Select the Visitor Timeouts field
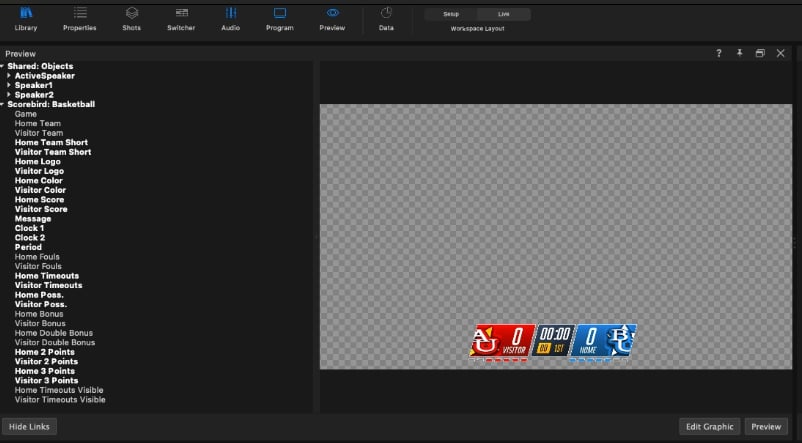Viewport: 802px width, 443px height. tap(49, 285)
